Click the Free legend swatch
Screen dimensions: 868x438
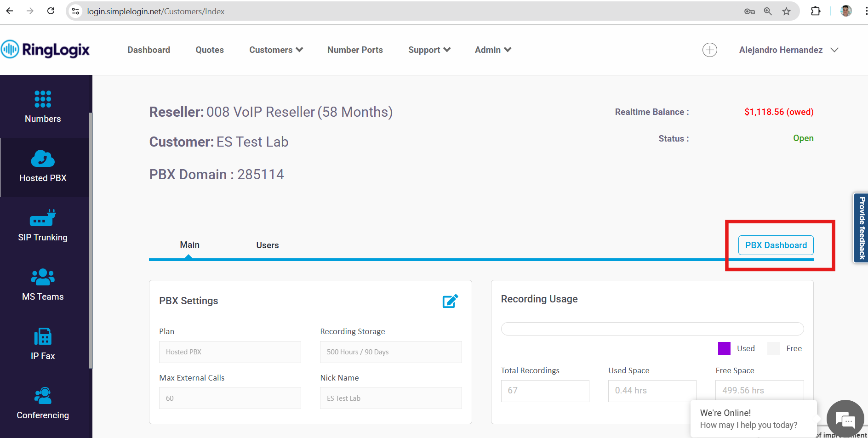coord(773,348)
